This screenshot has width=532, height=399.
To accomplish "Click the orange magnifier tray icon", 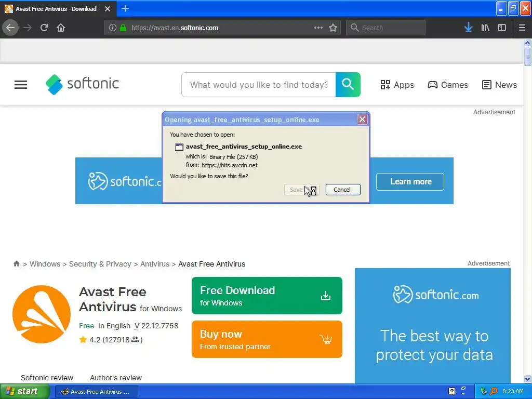I will tap(494, 391).
